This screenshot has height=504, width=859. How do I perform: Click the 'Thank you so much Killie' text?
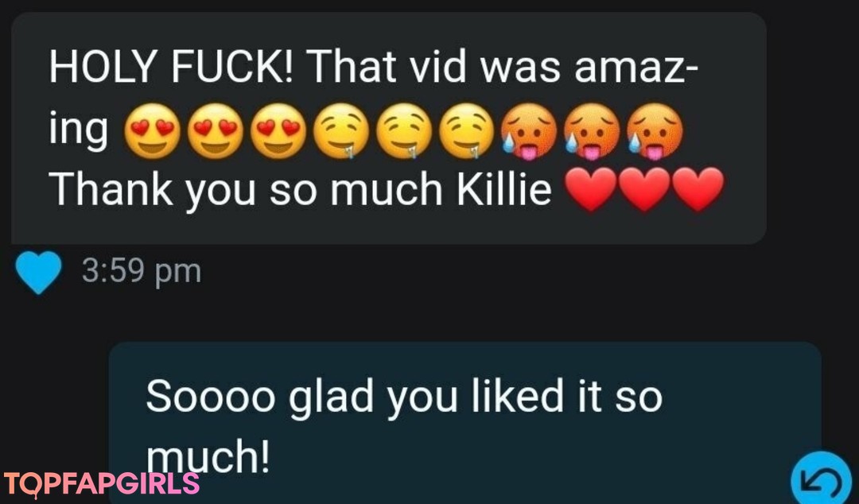[300, 190]
